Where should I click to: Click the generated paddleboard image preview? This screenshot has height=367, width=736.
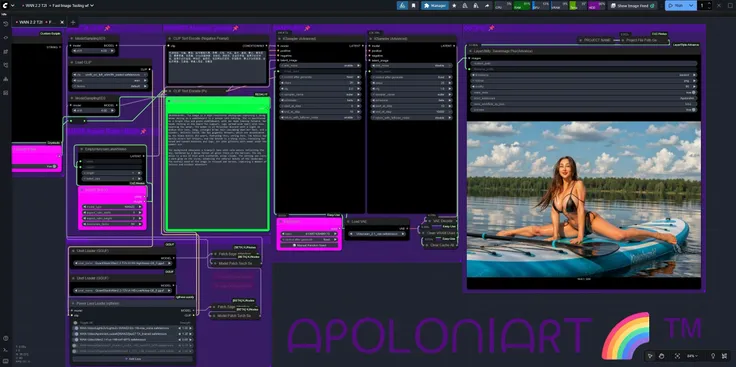[584, 199]
